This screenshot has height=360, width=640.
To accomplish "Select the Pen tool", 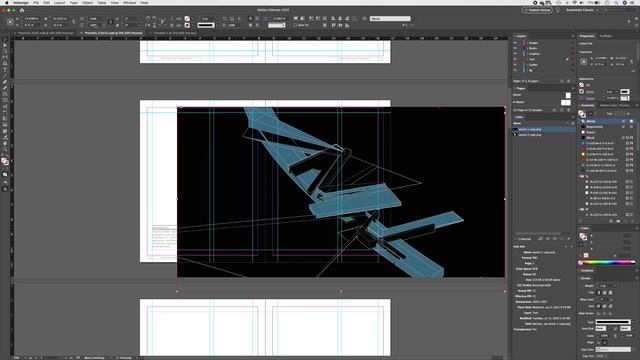I will pyautogui.click(x=5, y=82).
